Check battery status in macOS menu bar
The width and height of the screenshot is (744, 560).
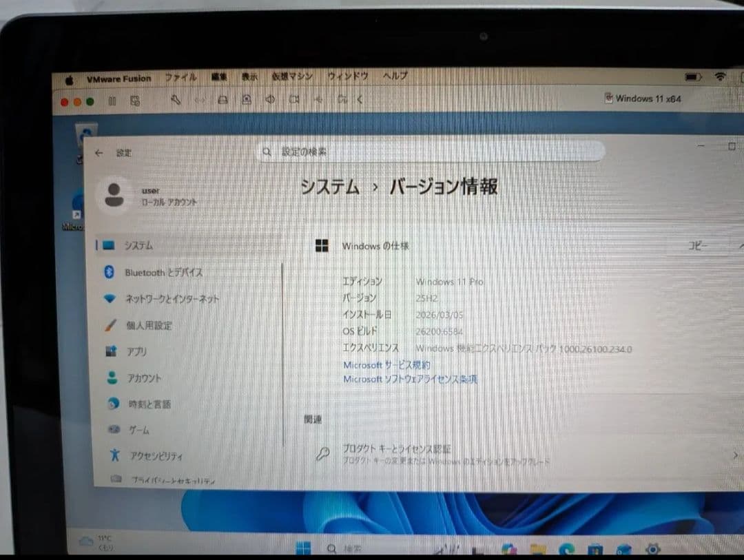693,76
